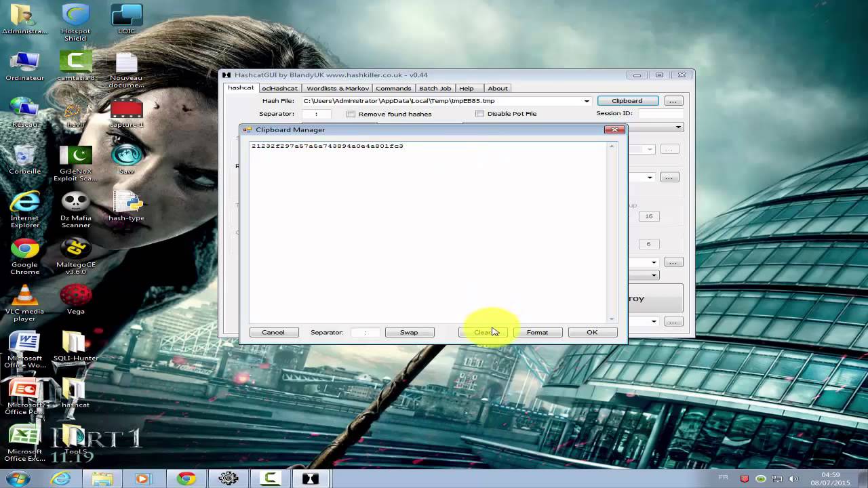The height and width of the screenshot is (488, 868).
Task: Select the Microsoft Office PowerPoint desktop shortcut
Action: (x=24, y=396)
